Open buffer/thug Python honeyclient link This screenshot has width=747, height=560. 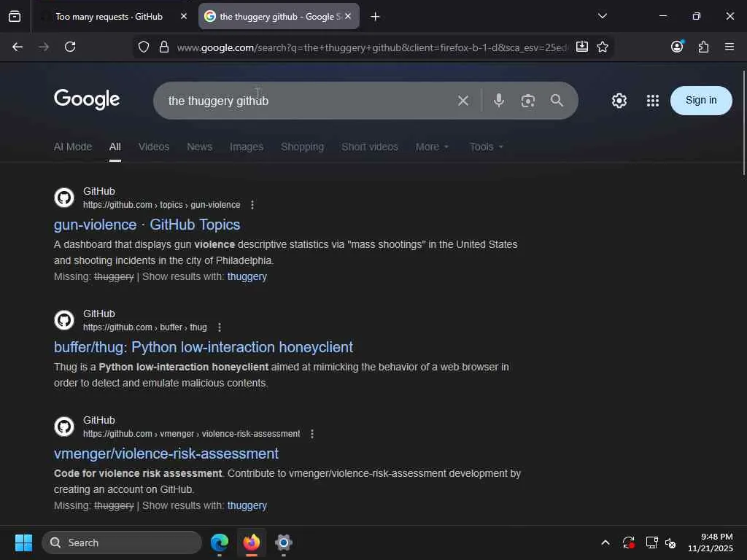(204, 347)
